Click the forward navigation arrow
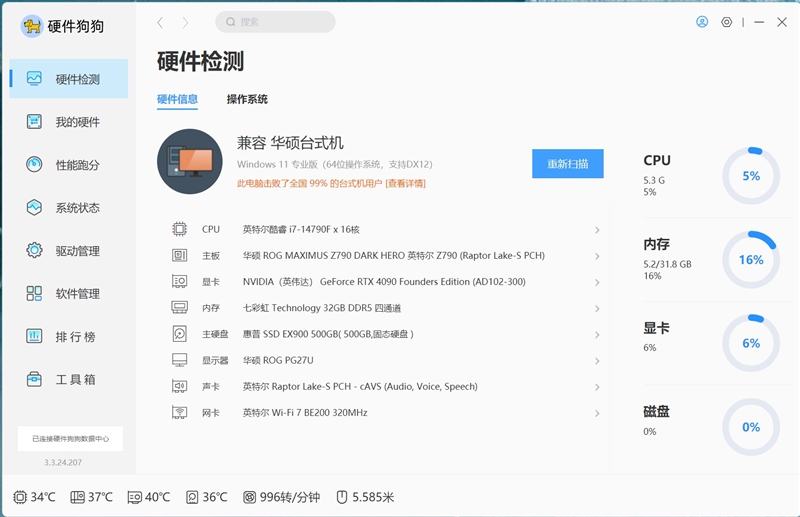Viewport: 800px width, 517px height. [185, 22]
